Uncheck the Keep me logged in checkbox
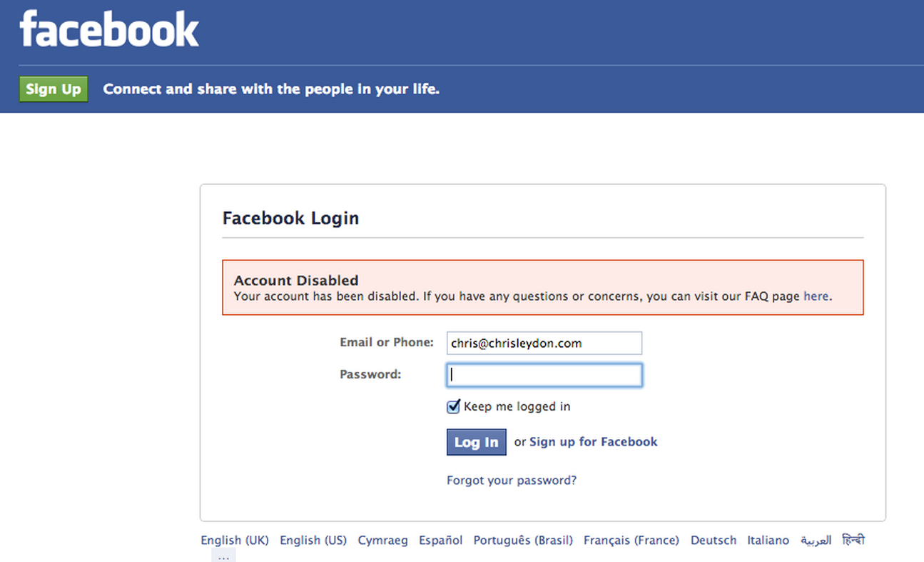 (x=453, y=406)
